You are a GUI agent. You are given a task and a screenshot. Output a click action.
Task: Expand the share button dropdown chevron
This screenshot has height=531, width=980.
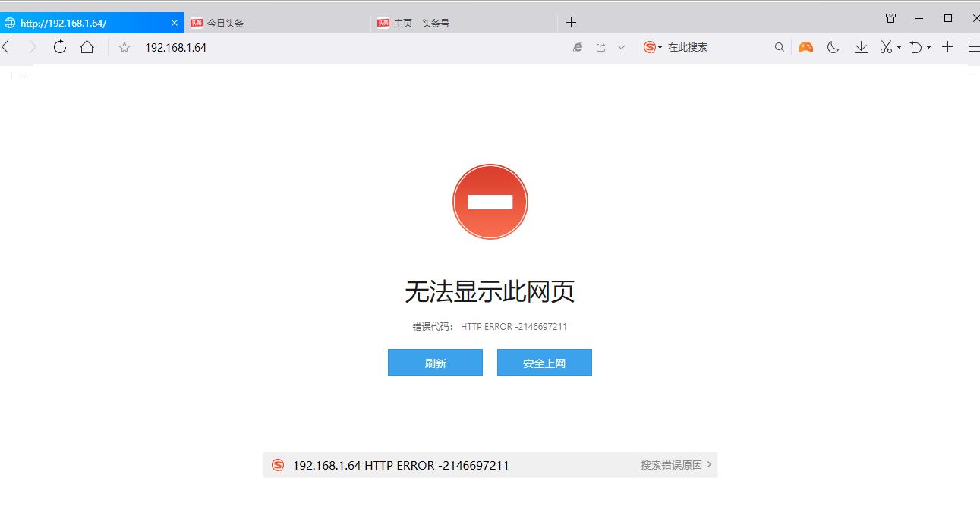(x=622, y=47)
